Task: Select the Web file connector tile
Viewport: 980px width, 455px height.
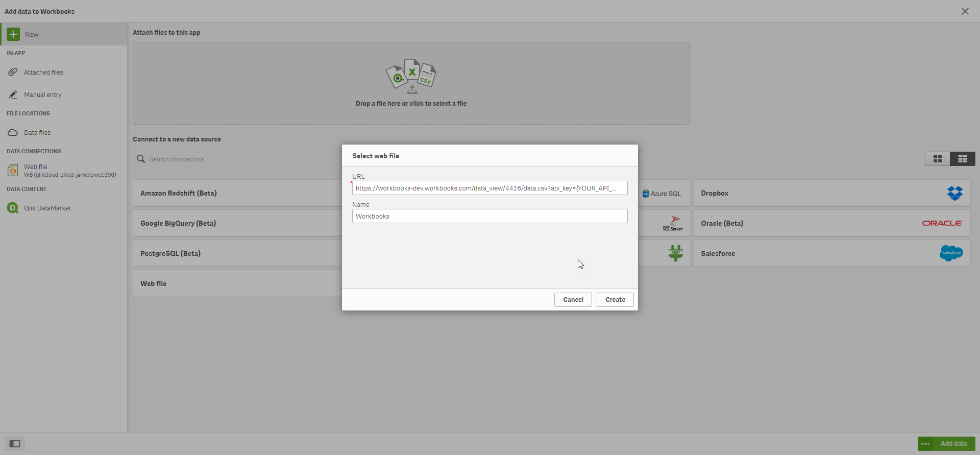Action: [x=237, y=283]
